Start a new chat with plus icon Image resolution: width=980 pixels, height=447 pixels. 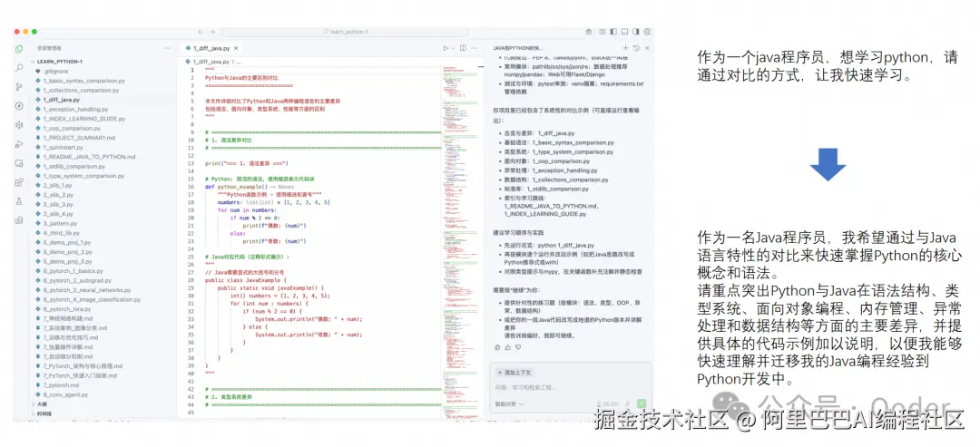coord(625,48)
